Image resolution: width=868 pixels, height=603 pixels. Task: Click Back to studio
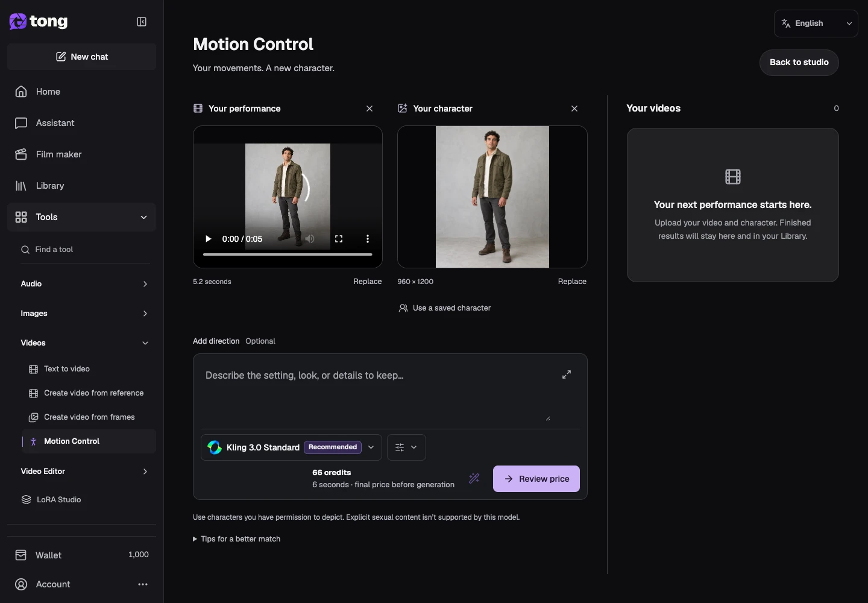799,63
